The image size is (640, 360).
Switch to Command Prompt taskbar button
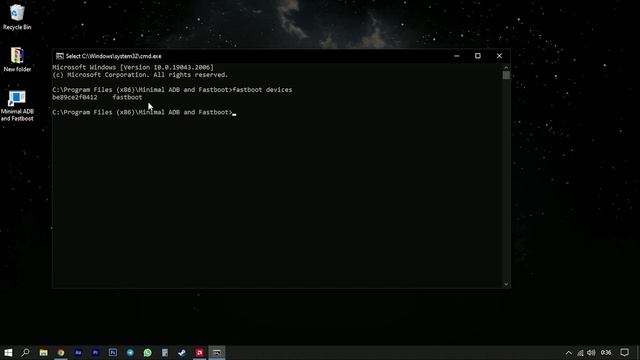(217, 352)
